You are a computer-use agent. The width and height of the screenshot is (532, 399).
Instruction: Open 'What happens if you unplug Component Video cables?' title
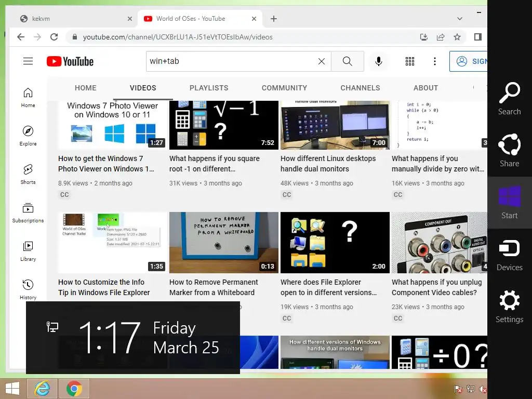click(436, 287)
